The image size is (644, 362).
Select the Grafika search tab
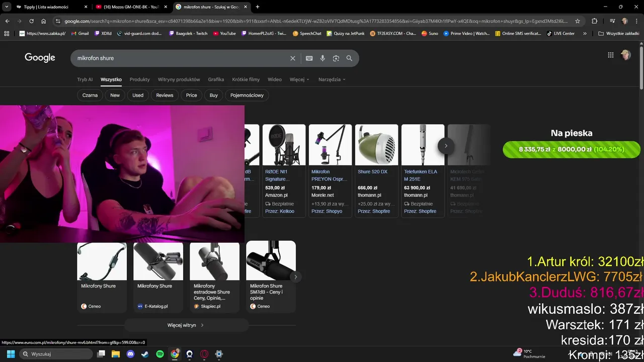[216, 79]
